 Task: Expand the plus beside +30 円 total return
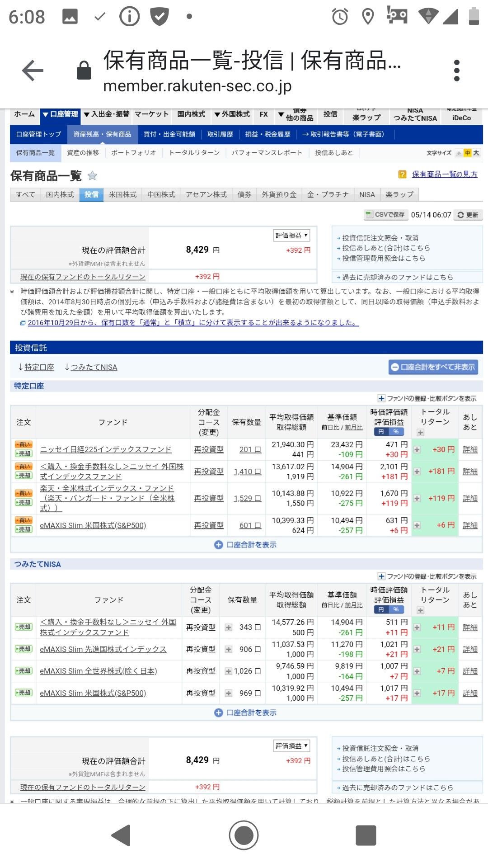tap(417, 449)
